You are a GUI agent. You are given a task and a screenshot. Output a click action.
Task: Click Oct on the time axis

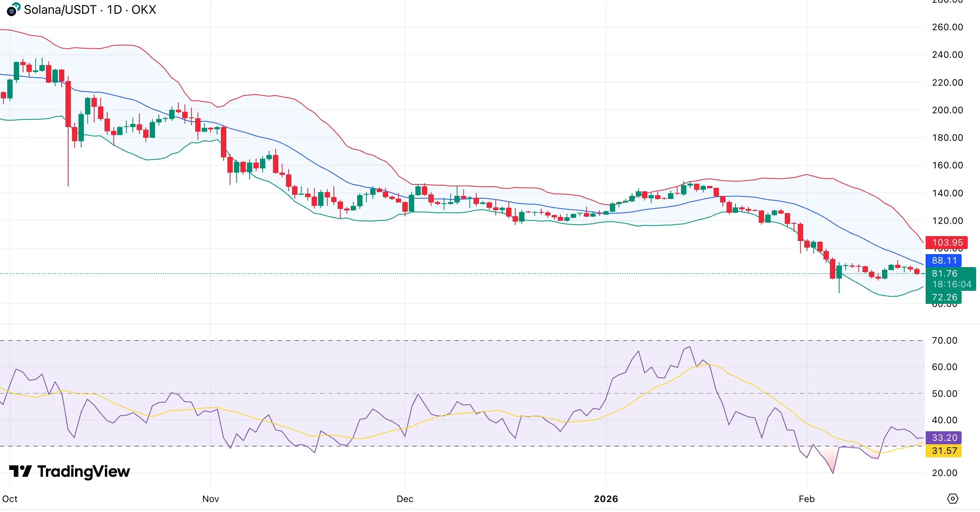click(10, 499)
